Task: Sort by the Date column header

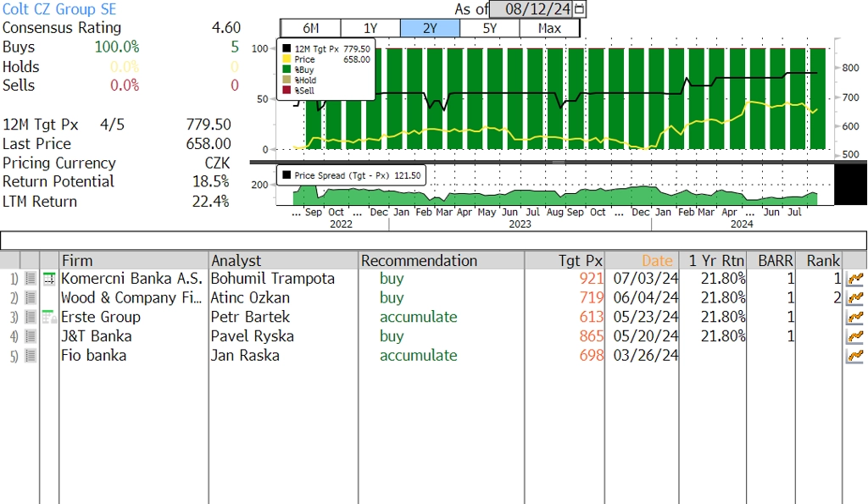Action: [643, 261]
